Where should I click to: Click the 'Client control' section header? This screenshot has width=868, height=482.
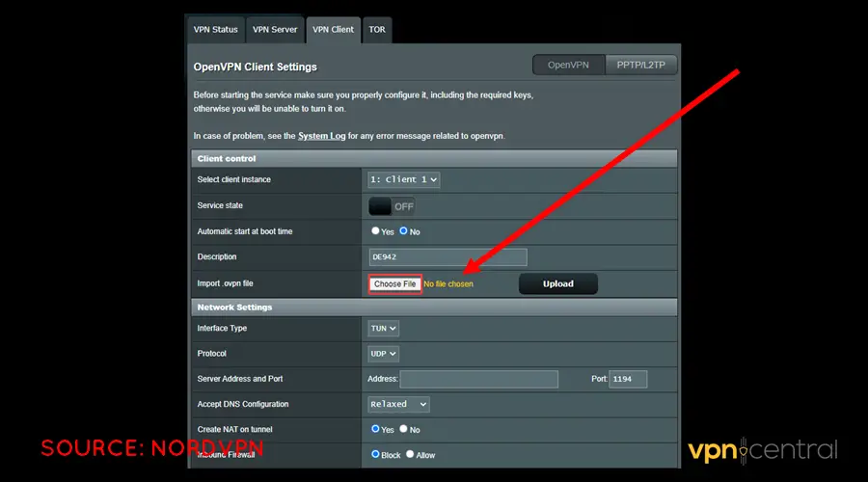(x=434, y=158)
